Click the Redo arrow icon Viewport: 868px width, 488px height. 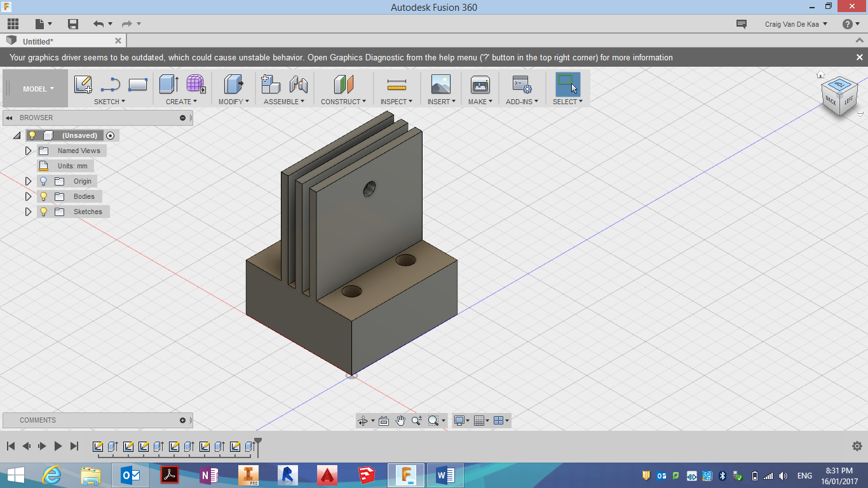point(127,24)
